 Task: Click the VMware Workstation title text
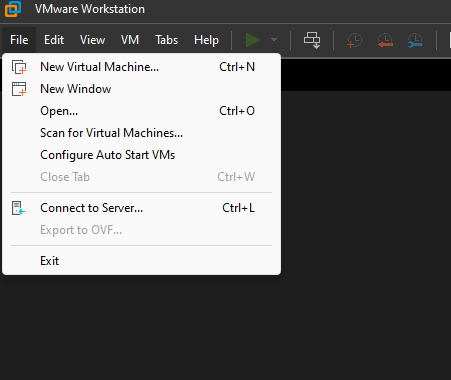click(x=90, y=9)
